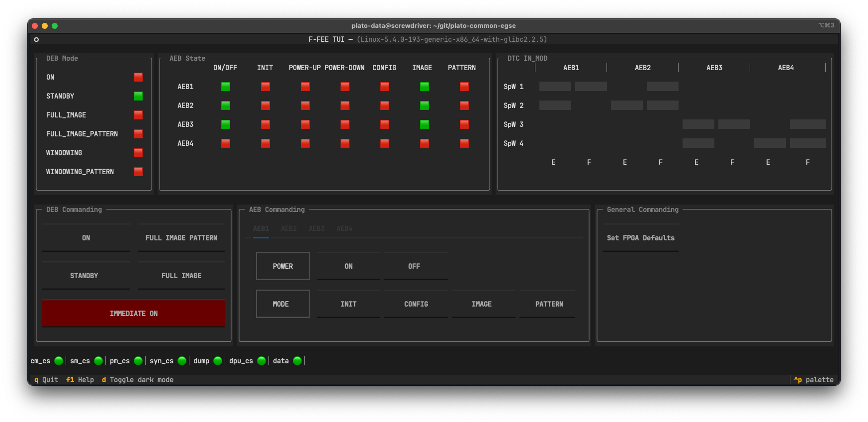Click the green STANDBY mode indicator

pos(138,96)
